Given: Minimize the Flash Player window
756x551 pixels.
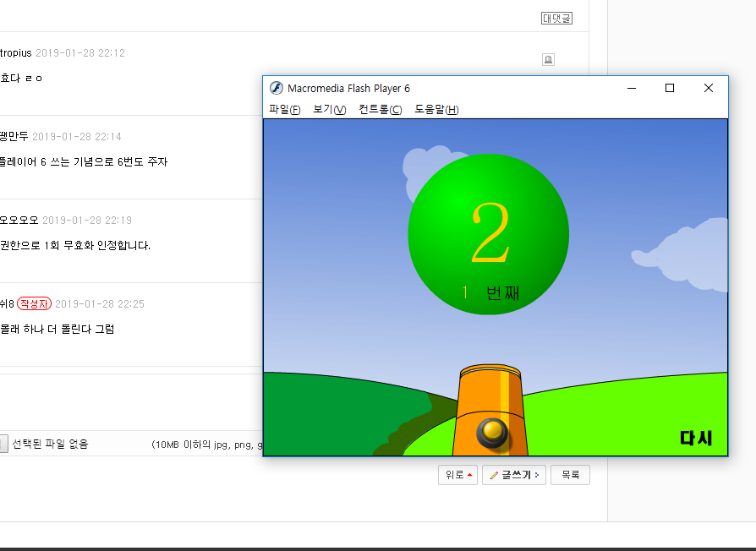Looking at the screenshot, I should click(631, 88).
